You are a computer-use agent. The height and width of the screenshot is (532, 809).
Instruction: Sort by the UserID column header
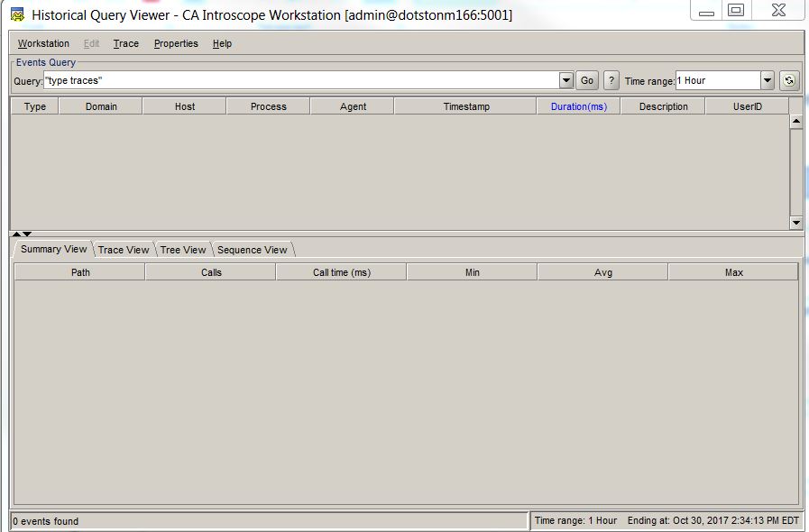tap(747, 106)
